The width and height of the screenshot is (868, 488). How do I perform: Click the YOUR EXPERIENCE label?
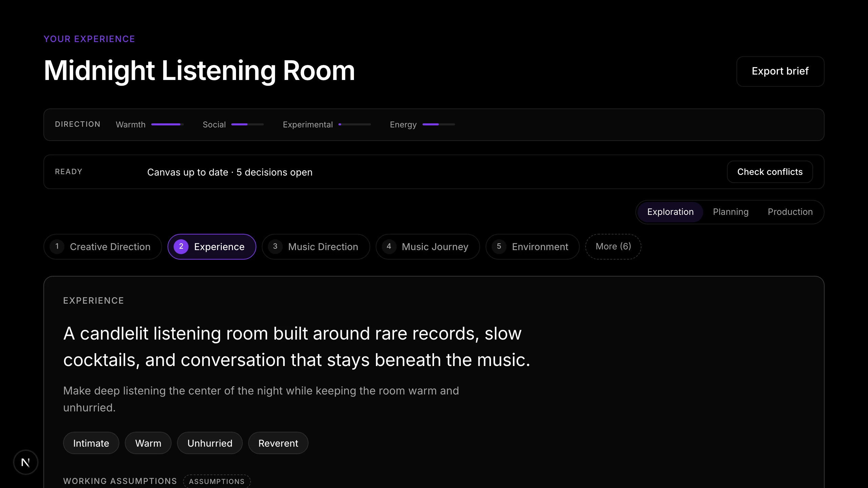point(90,39)
